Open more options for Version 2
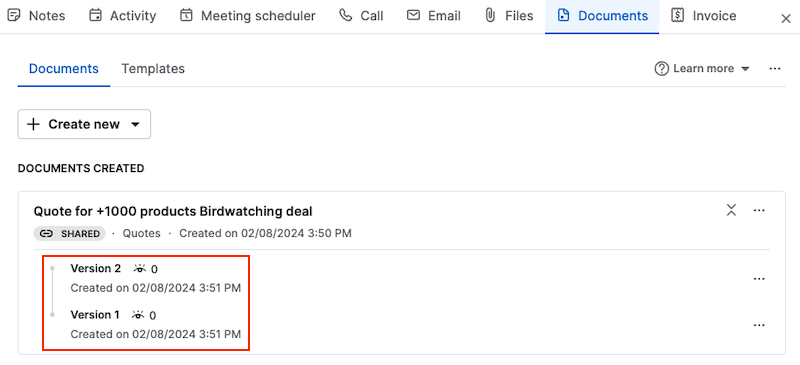 coord(759,279)
